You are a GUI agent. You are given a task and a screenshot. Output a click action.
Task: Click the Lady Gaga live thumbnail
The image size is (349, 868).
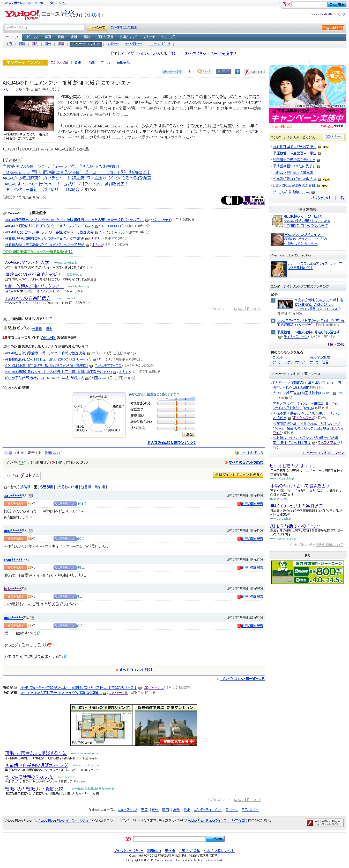coord(278,269)
